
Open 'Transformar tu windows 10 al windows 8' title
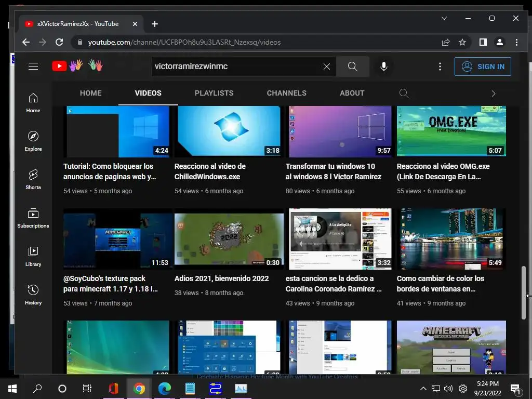point(333,171)
